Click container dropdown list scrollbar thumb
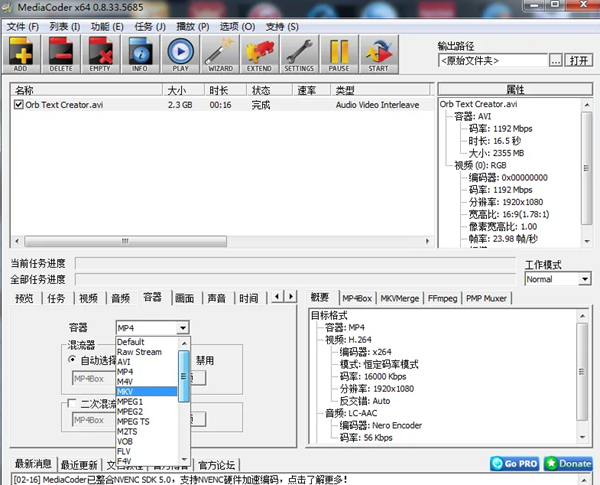The image size is (600, 485). click(x=184, y=377)
